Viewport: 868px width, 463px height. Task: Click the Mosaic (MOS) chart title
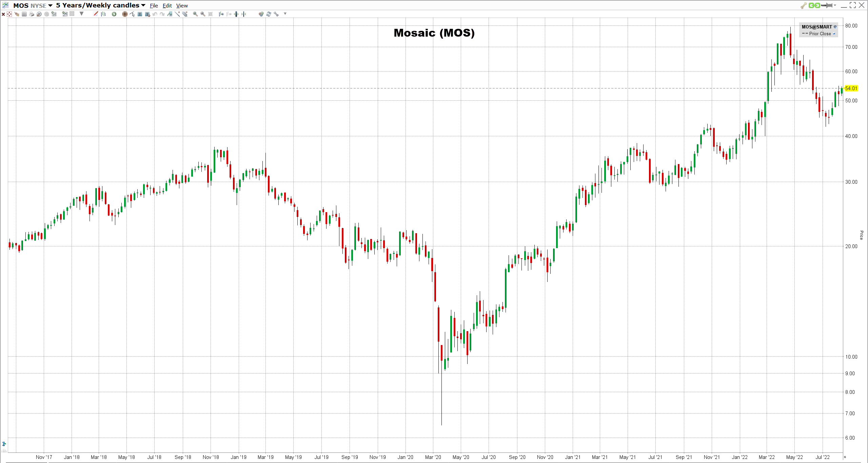pyautogui.click(x=434, y=33)
